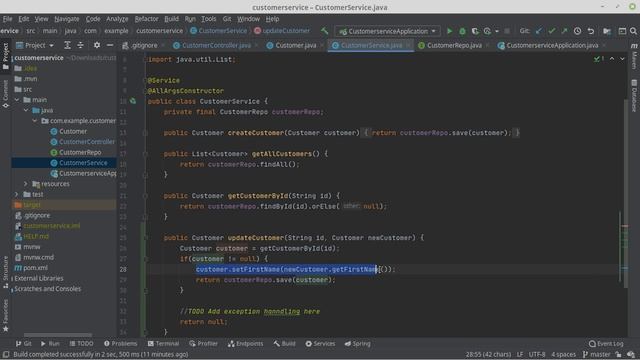
Task: Push commits with the Git arrow icon
Action: (x=564, y=31)
